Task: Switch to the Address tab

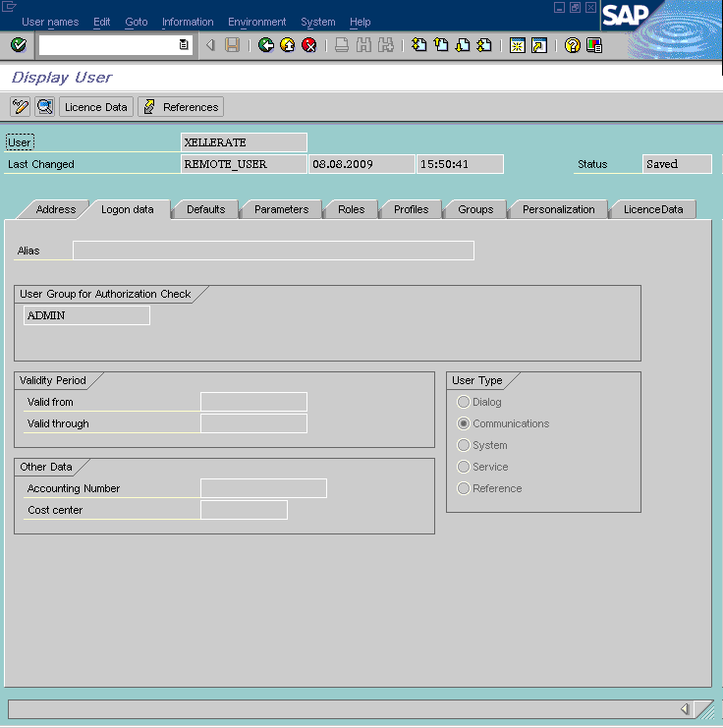Action: (x=56, y=209)
